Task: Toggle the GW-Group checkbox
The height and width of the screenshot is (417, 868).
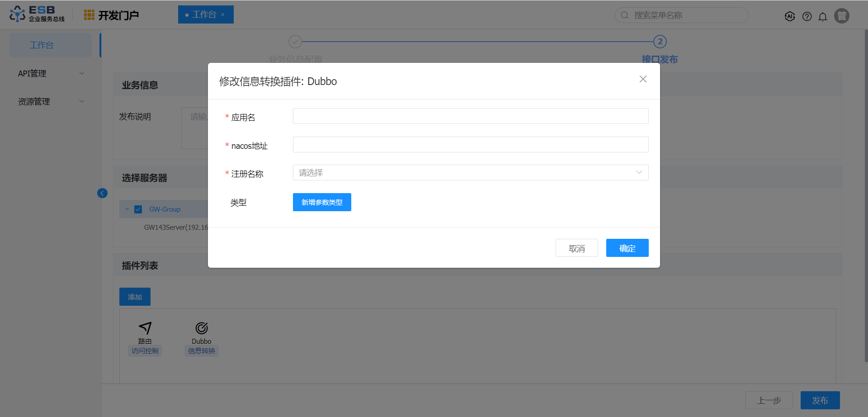Action: click(x=138, y=209)
